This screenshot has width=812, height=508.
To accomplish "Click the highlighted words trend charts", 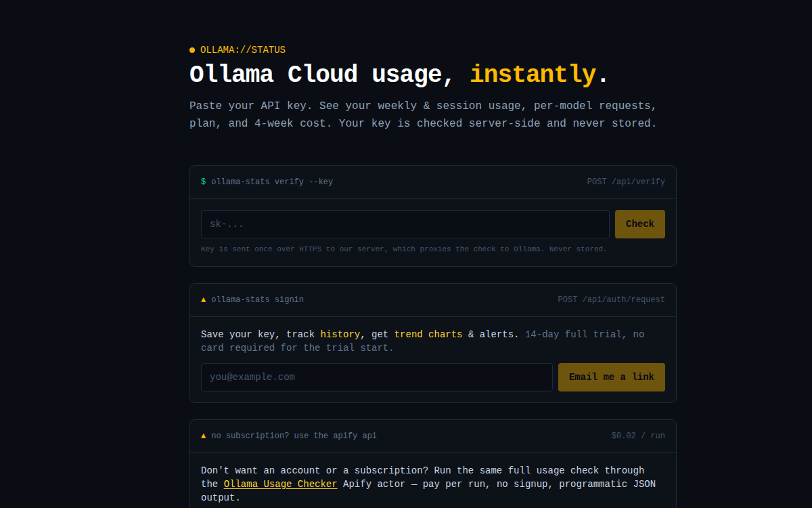I will coord(428,334).
